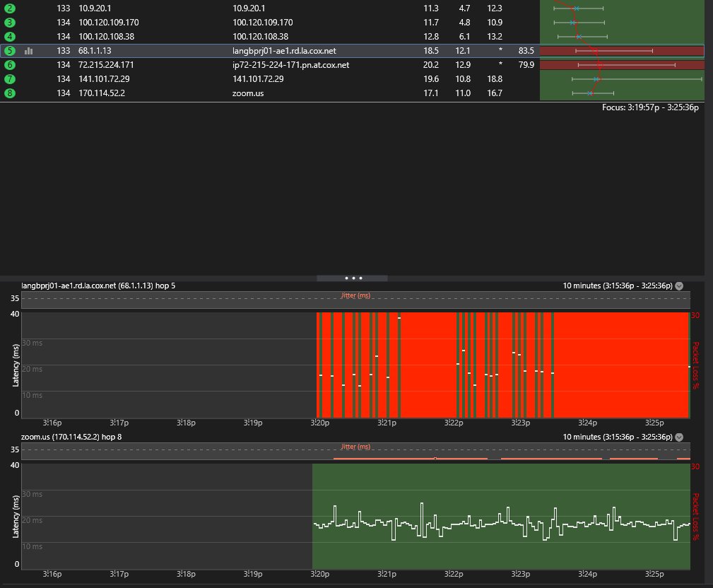Image resolution: width=713 pixels, height=588 pixels.
Task: Open the hop 5 graph time range dropdown
Action: pyautogui.click(x=679, y=286)
